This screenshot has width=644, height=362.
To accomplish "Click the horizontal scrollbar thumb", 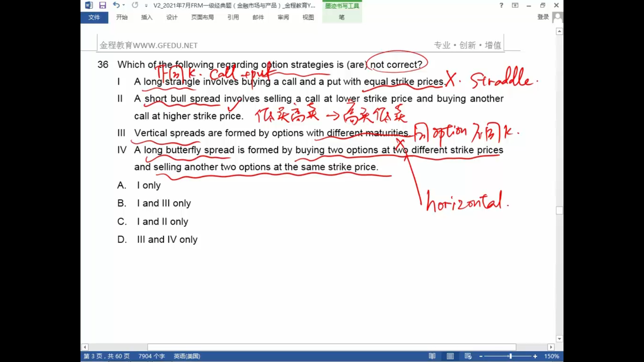I will [332, 347].
